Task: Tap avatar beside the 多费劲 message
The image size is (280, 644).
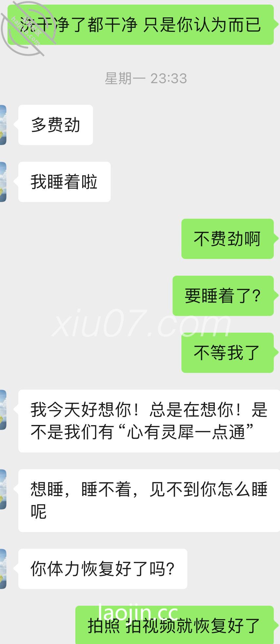Action: click(3, 125)
